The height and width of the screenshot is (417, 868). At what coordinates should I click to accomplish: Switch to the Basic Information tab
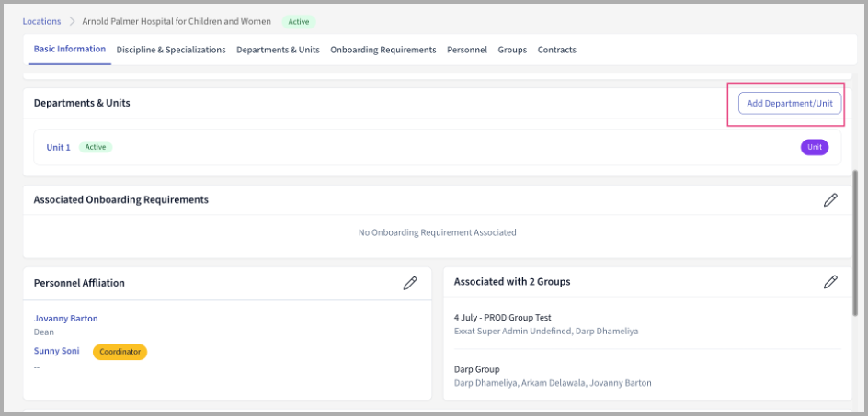pyautogui.click(x=70, y=50)
